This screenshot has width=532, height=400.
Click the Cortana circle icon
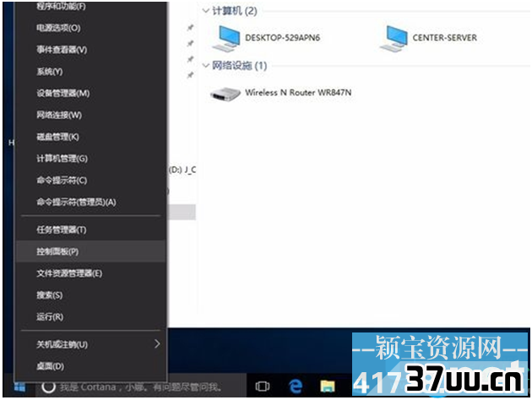[48, 386]
